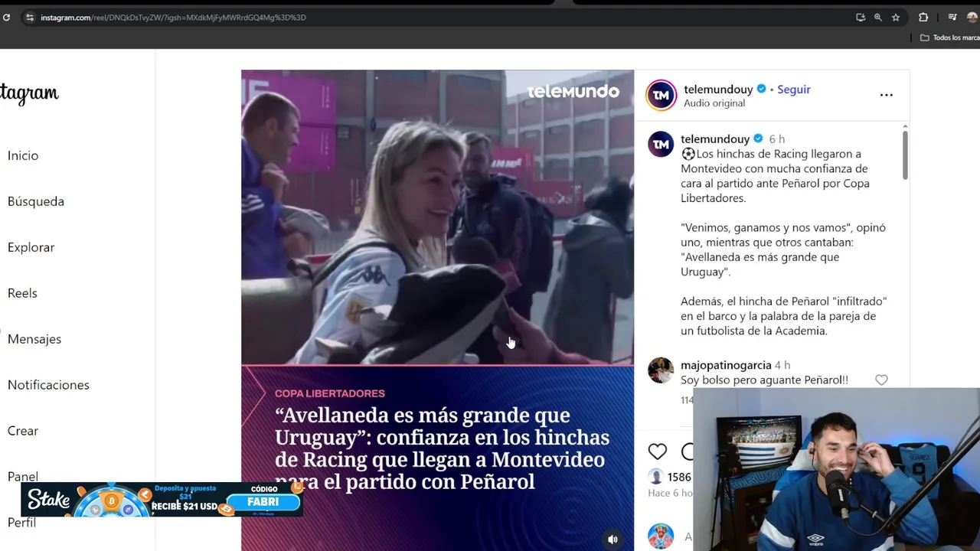Install app icon in address bar

click(x=861, y=17)
